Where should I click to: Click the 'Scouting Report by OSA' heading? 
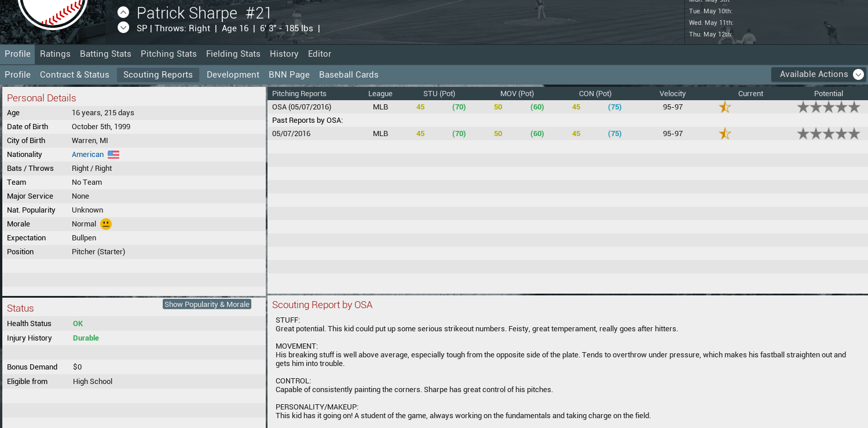[323, 305]
